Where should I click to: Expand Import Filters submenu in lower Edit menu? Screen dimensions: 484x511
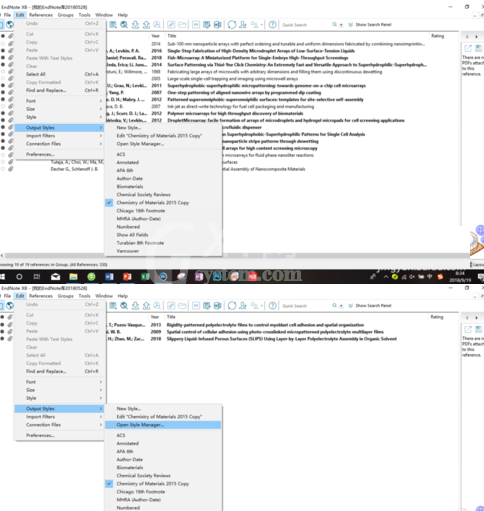click(59, 417)
